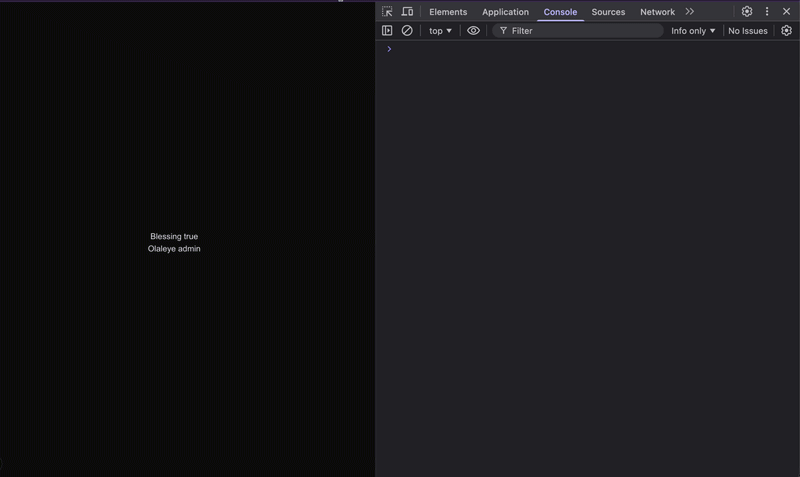This screenshot has width=800, height=477.
Task: Open console settings gear
Action: (x=786, y=31)
